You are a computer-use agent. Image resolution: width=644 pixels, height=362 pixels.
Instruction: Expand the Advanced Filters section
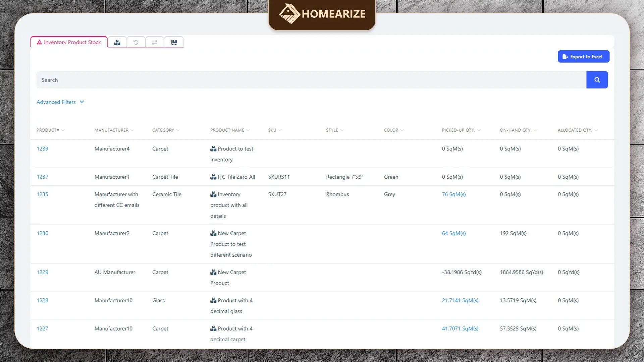pos(60,102)
